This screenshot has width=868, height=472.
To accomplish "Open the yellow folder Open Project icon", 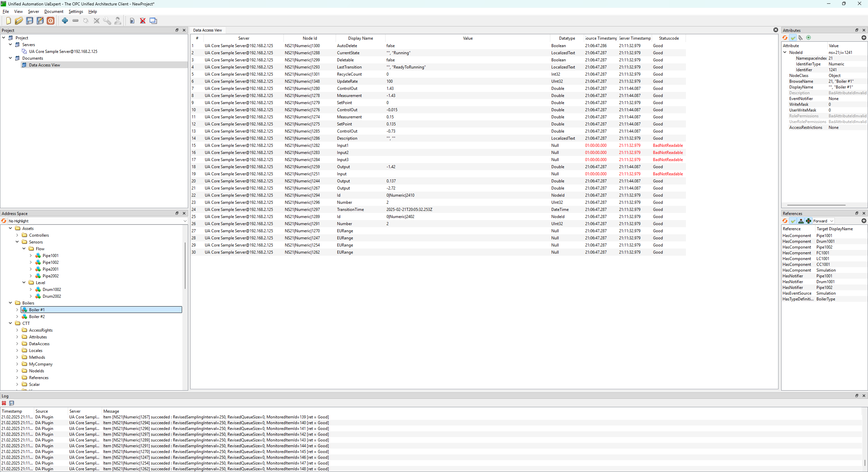I will pyautogui.click(x=19, y=21).
